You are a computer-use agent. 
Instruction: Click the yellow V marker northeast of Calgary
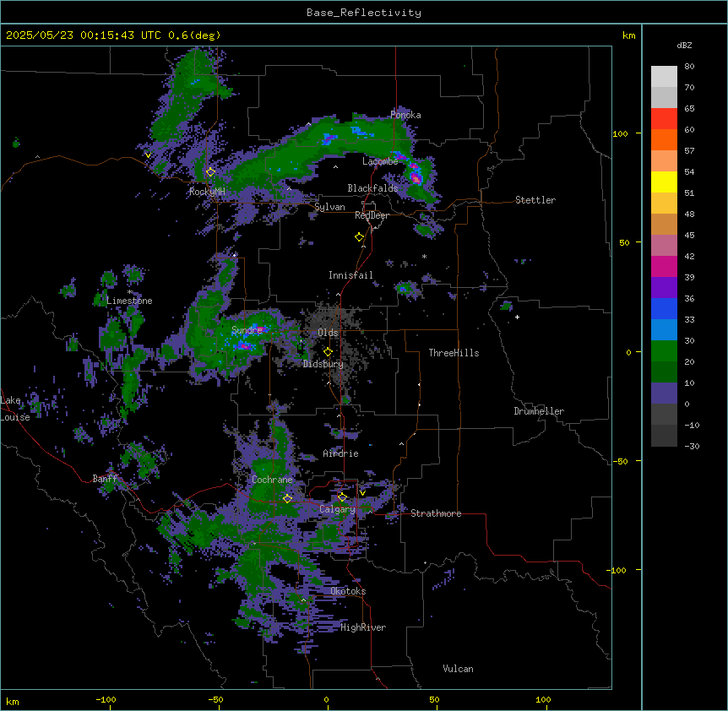tap(362, 493)
